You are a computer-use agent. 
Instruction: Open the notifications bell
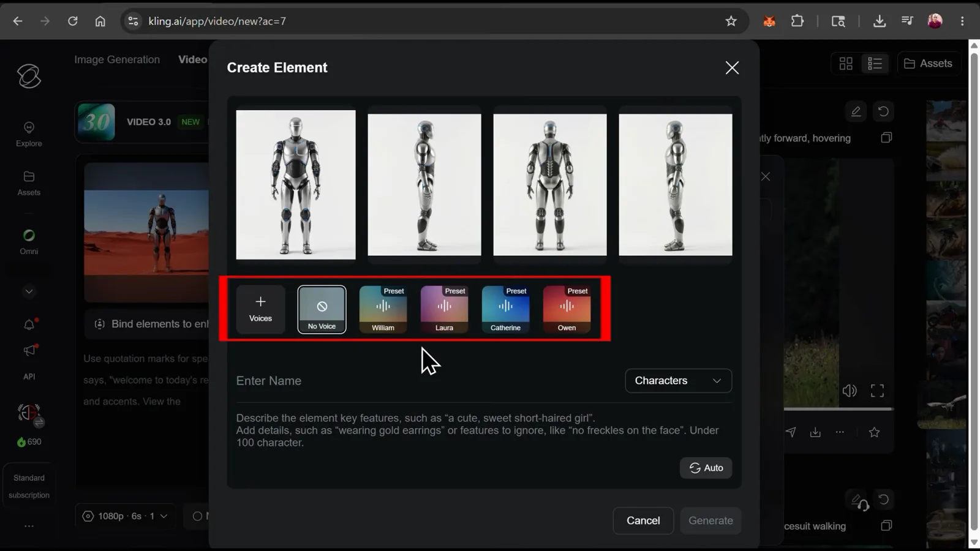[29, 324]
